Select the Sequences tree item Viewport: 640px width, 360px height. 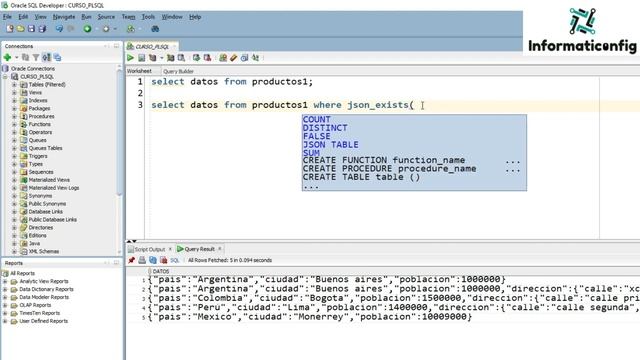click(41, 172)
